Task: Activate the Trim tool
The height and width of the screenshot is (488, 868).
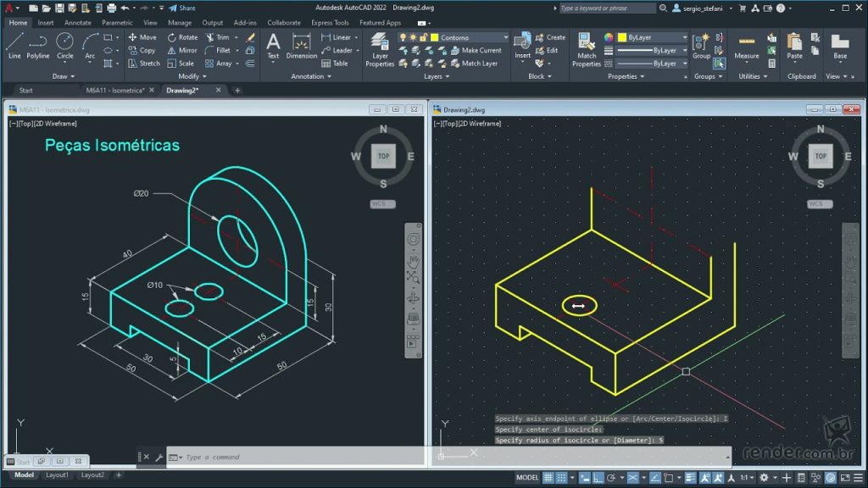Action: 217,37
